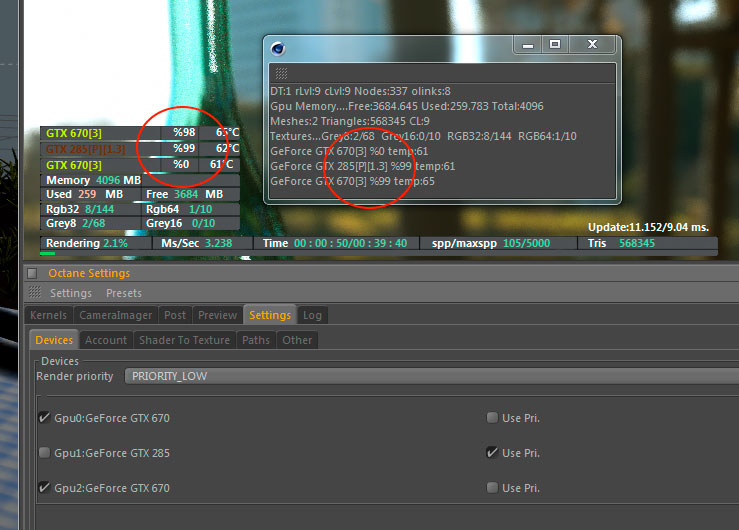Click the Tris 568345 readout
The image size is (739, 530).
pyautogui.click(x=621, y=243)
